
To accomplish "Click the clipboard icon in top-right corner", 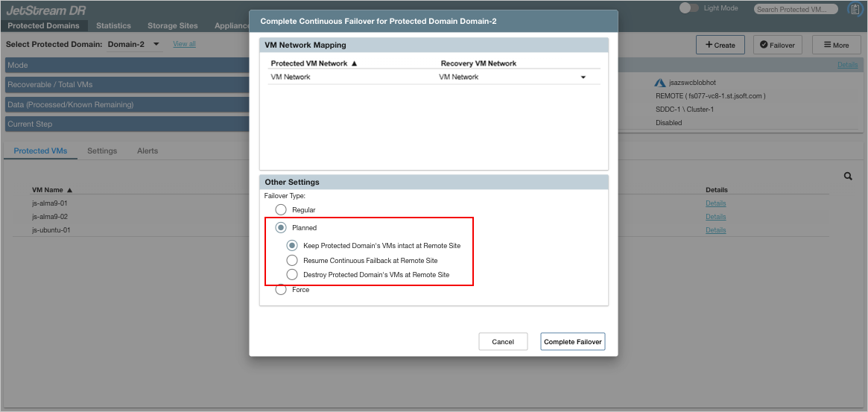I will coord(854,9).
